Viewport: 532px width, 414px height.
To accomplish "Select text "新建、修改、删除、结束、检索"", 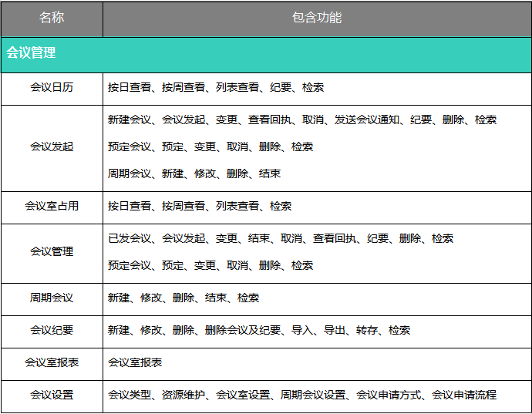I will pos(184,298).
